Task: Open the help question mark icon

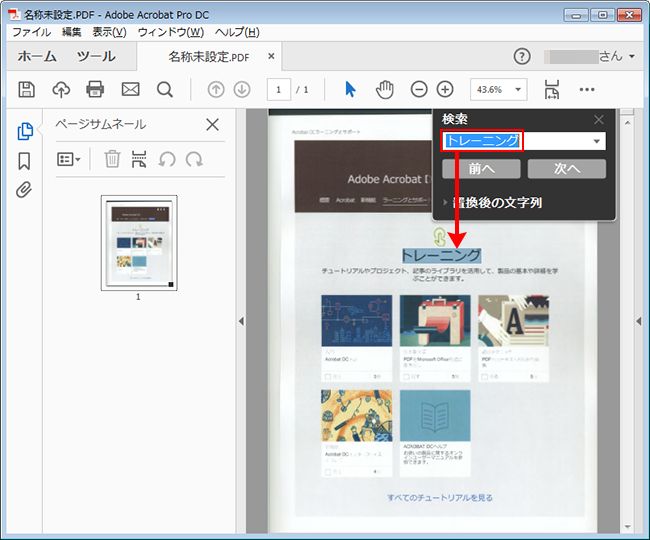Action: pyautogui.click(x=522, y=56)
